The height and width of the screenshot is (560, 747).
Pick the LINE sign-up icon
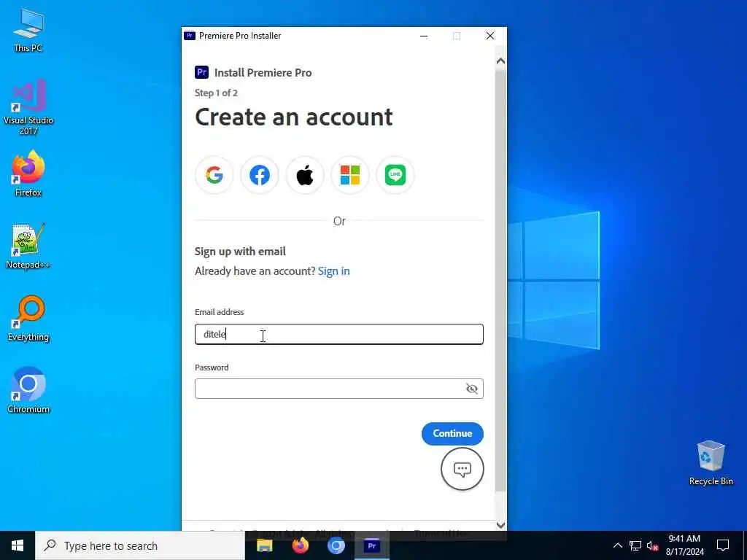[395, 175]
